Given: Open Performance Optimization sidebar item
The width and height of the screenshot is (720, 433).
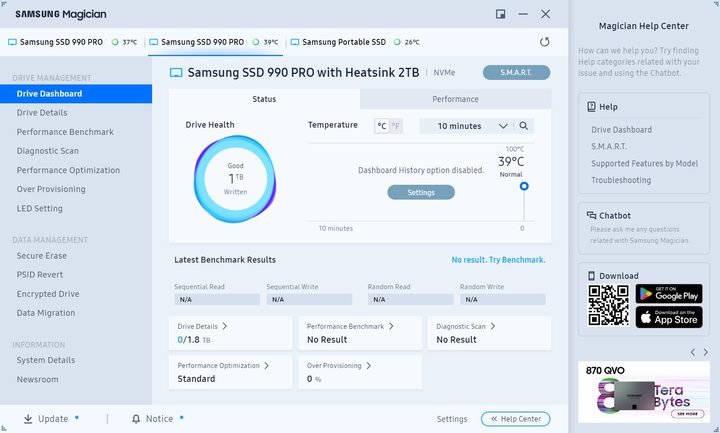Looking at the screenshot, I should (x=68, y=170).
